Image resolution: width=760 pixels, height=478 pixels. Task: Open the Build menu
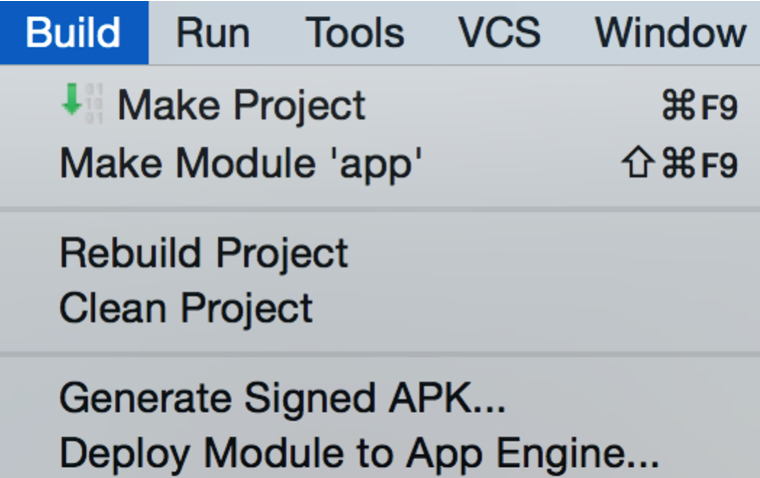click(x=74, y=32)
